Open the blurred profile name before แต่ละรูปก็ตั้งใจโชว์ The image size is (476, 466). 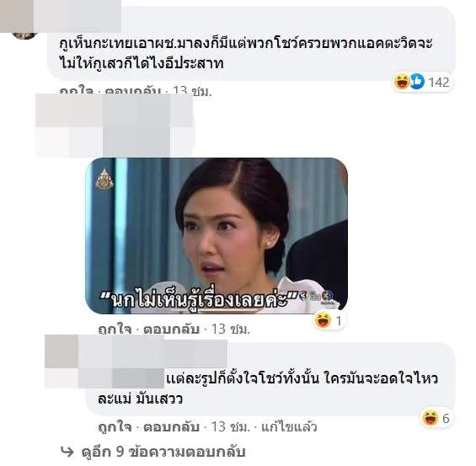136,362
